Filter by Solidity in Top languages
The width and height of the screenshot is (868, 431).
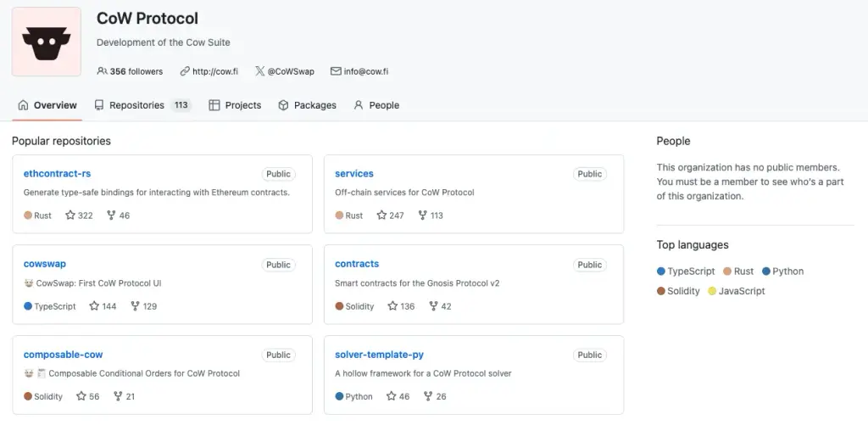pos(678,291)
